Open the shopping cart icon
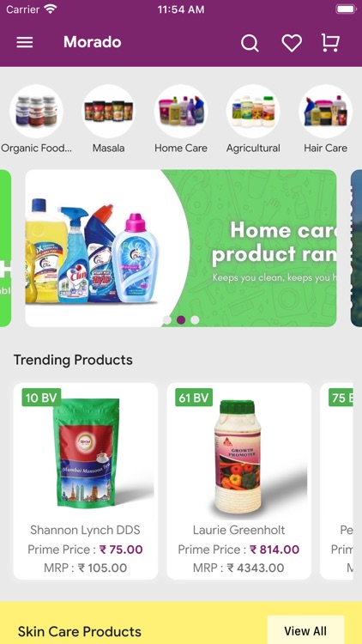Image resolution: width=362 pixels, height=644 pixels. 330,42
